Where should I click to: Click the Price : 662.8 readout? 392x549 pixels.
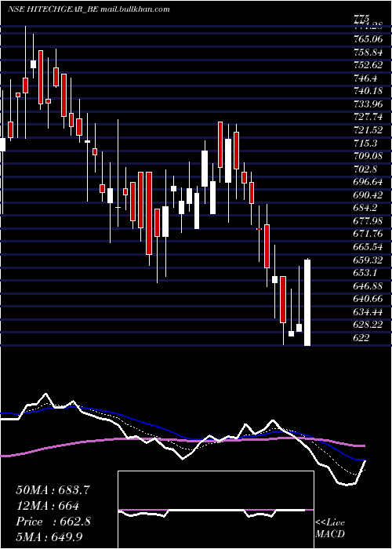pyautogui.click(x=53, y=522)
